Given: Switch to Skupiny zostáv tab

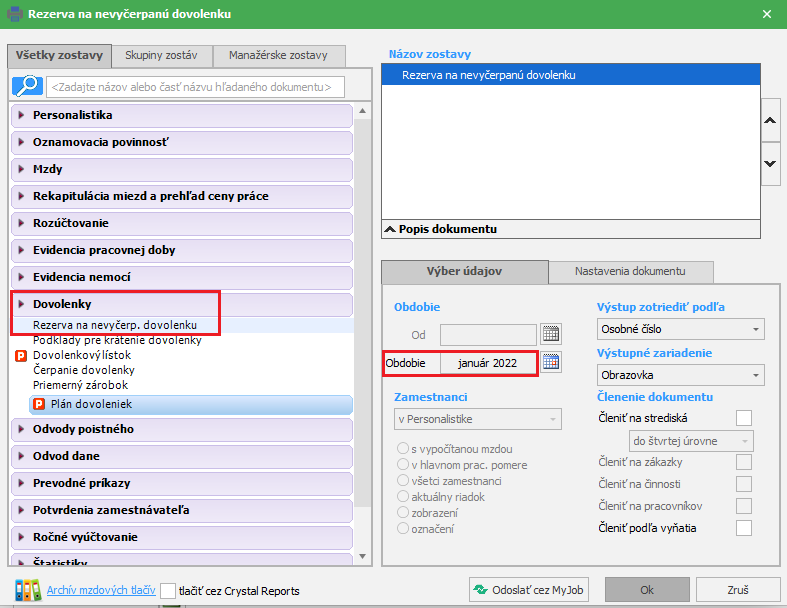Looking at the screenshot, I should click(x=162, y=56).
